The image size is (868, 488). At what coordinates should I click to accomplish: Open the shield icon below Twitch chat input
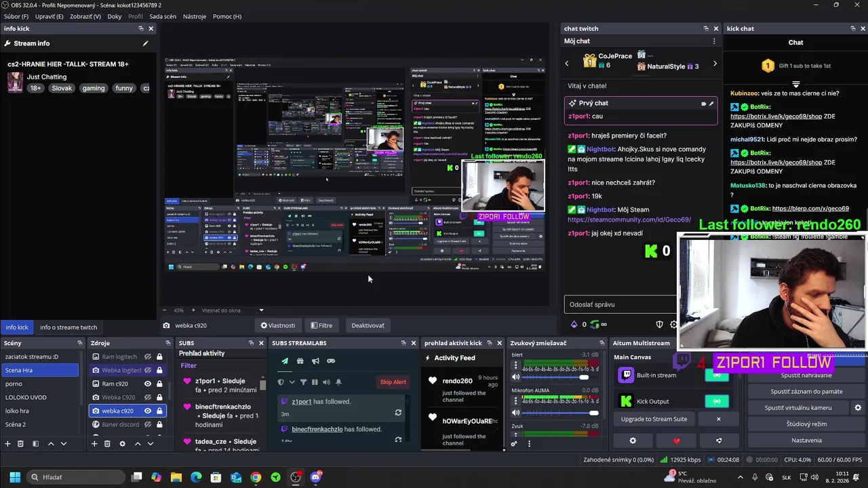(x=659, y=325)
